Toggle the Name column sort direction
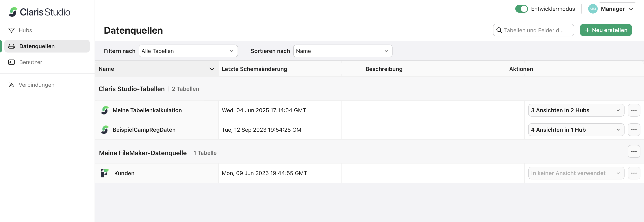The width and height of the screenshot is (644, 222). coord(212,69)
